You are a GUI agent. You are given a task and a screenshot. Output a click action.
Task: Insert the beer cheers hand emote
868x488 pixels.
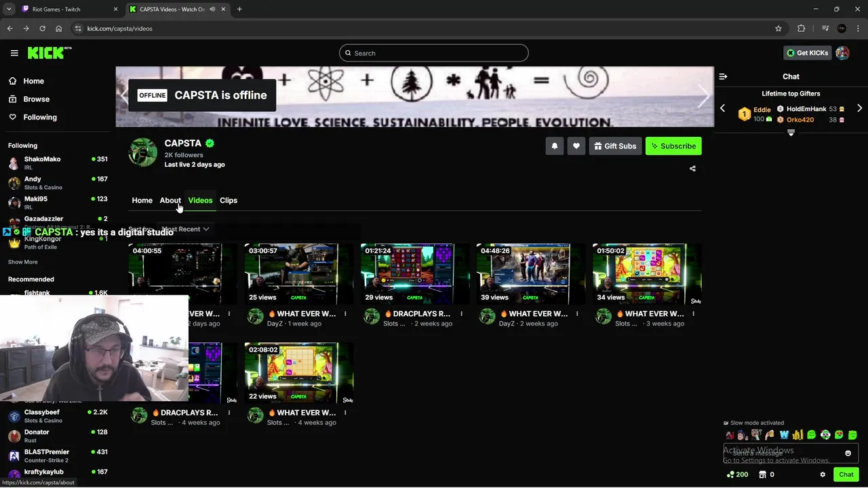point(770,435)
